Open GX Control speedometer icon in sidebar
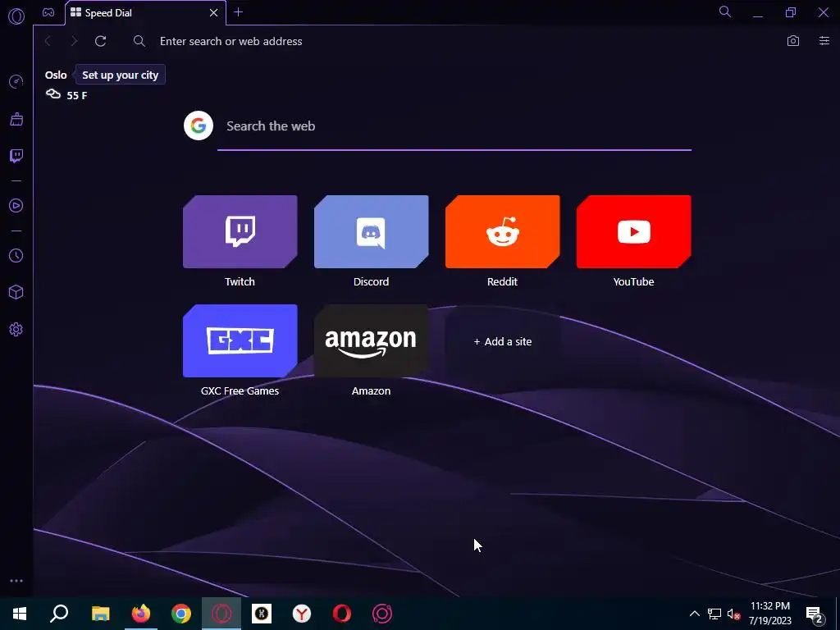This screenshot has width=840, height=630. [x=16, y=82]
